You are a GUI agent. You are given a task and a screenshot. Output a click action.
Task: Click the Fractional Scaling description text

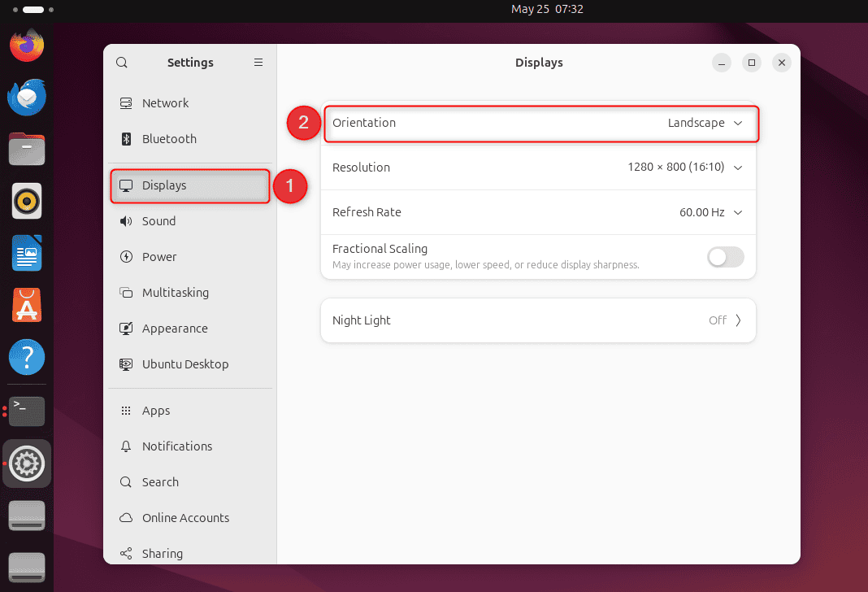pyautogui.click(x=485, y=265)
